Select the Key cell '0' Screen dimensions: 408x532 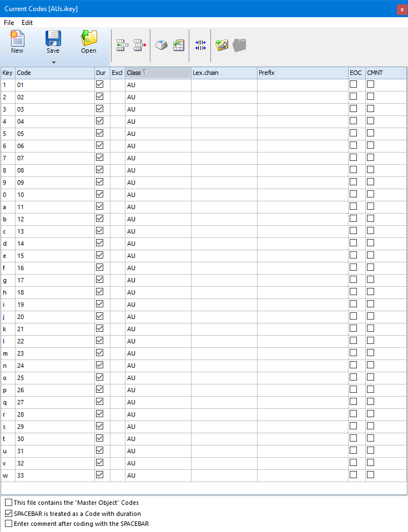(x=8, y=195)
